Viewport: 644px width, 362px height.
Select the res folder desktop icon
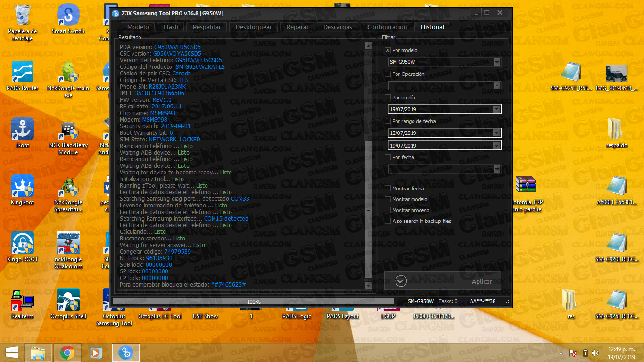(x=571, y=304)
